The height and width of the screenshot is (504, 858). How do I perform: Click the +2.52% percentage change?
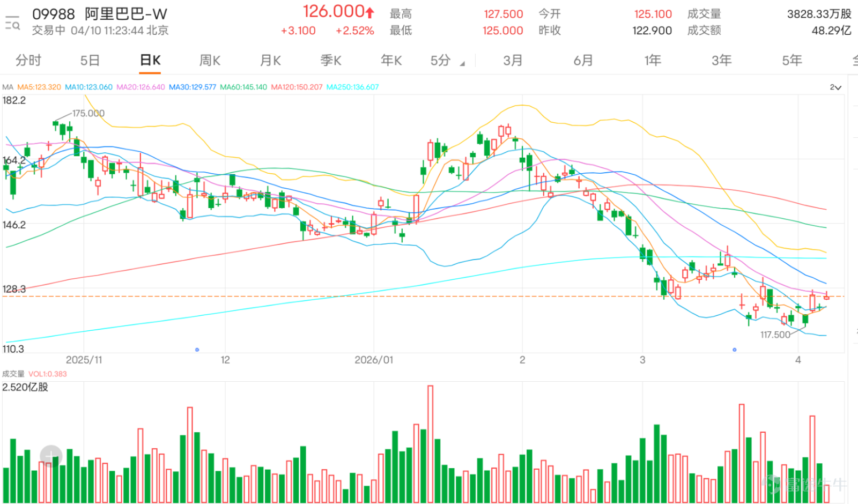pyautogui.click(x=354, y=31)
